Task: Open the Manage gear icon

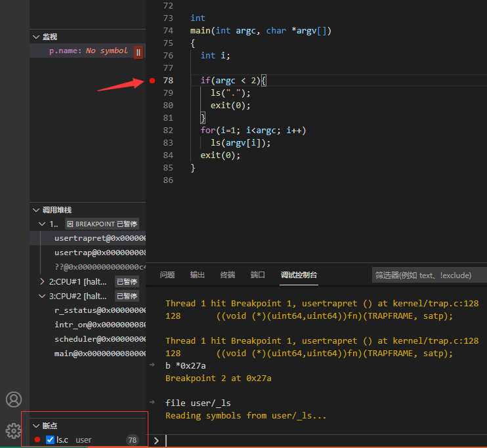Action: point(14,430)
